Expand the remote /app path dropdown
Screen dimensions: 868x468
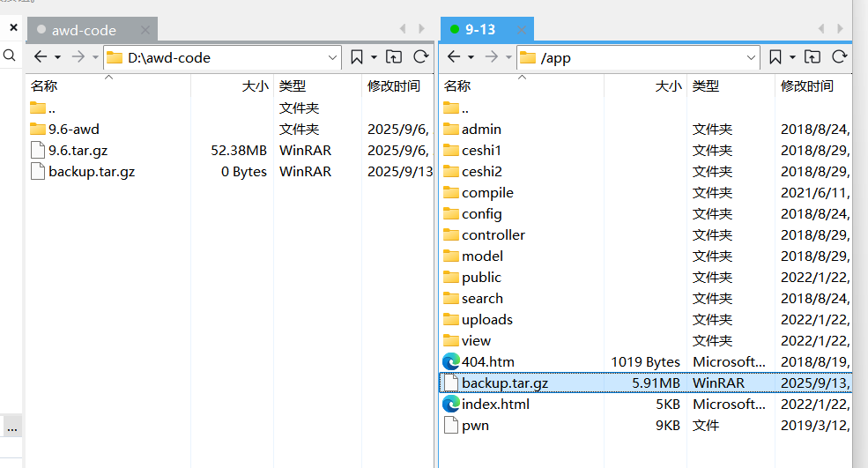click(x=752, y=57)
